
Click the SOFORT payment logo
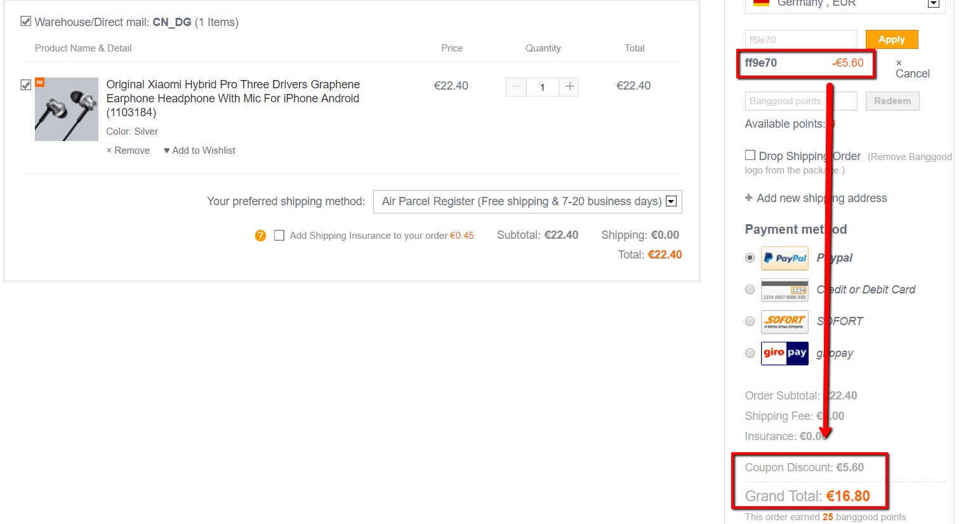[785, 321]
